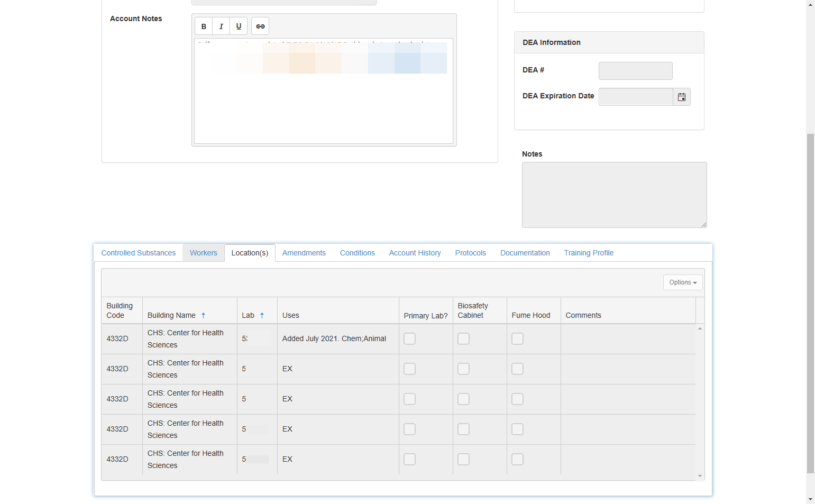Viewport: 815px width, 504px height.
Task: Sort by Lab column arrow
Action: pos(262,315)
